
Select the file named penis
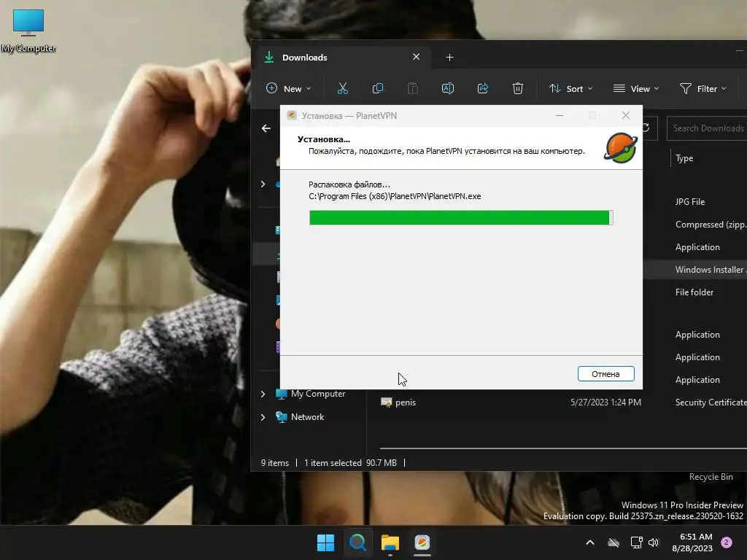pyautogui.click(x=406, y=402)
